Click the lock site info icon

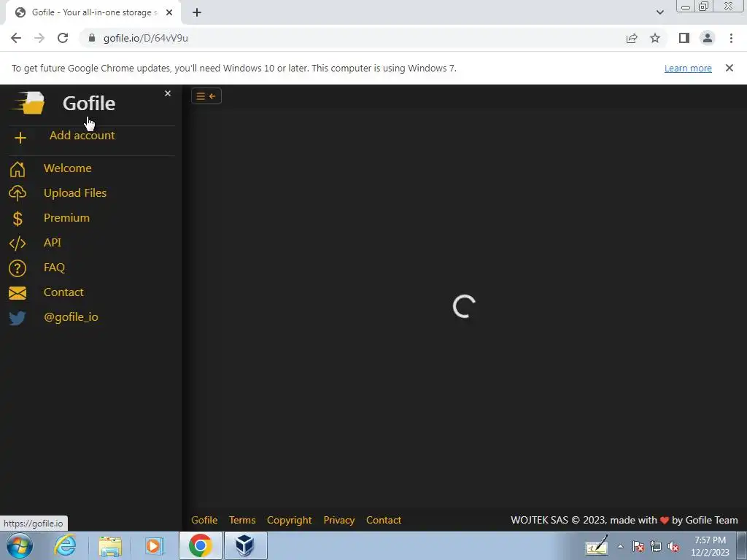click(x=92, y=38)
